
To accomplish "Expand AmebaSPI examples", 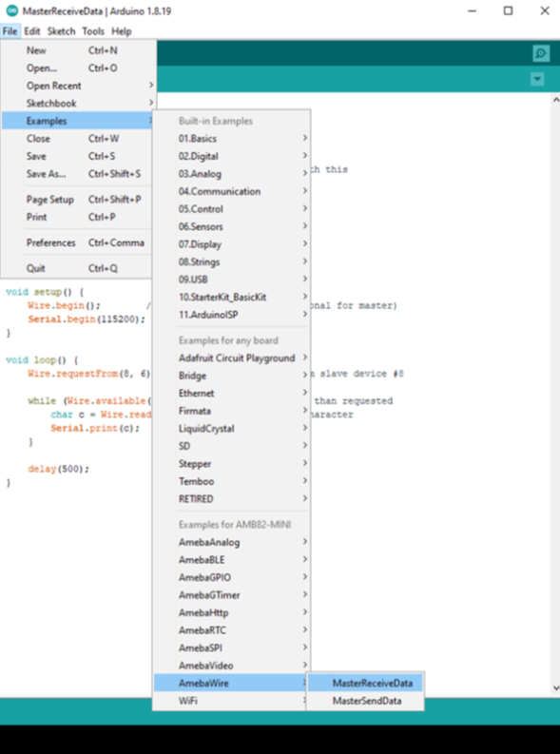I will pos(232,648).
